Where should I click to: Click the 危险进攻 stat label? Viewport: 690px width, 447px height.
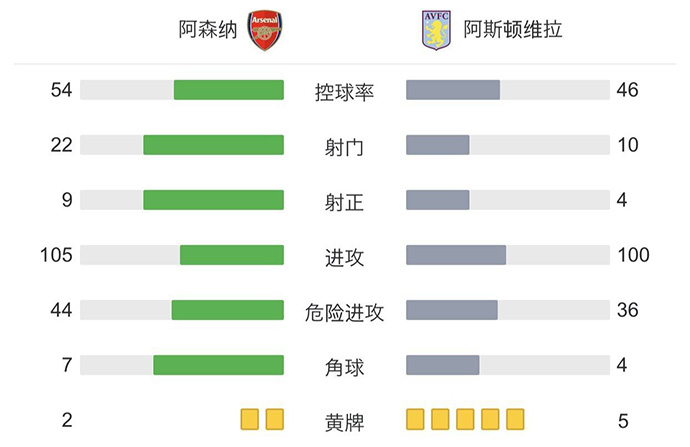tap(344, 311)
